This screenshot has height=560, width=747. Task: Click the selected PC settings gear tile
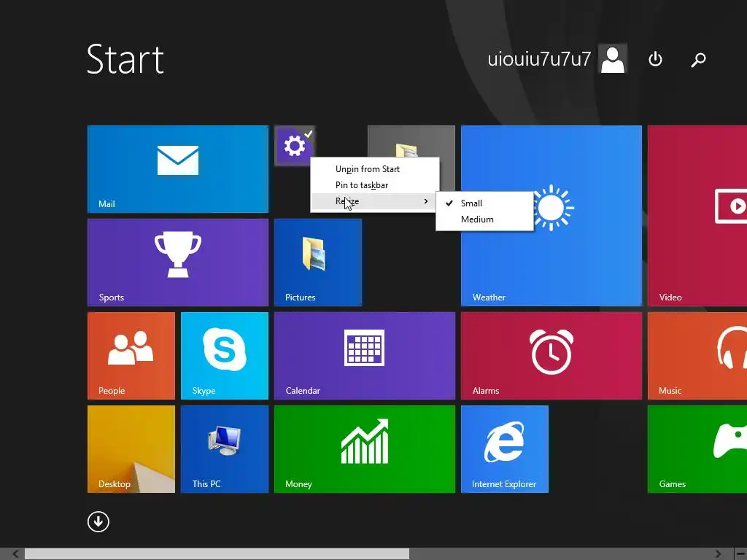pos(294,145)
